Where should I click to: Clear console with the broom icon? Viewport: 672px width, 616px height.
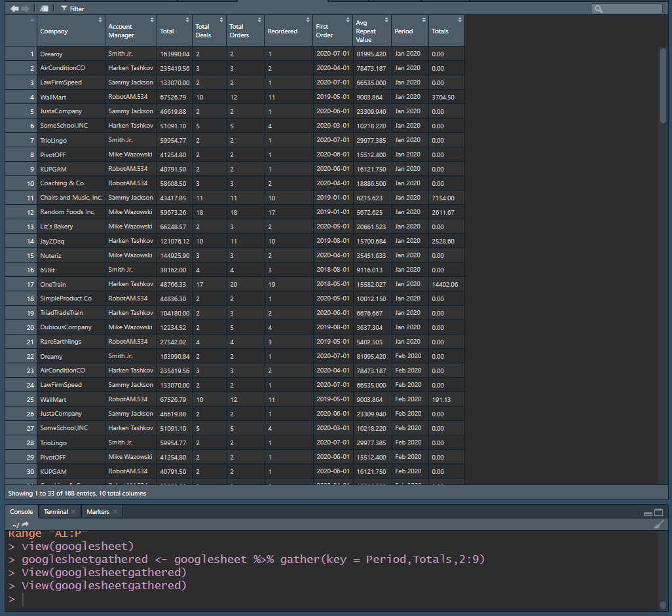[659, 524]
